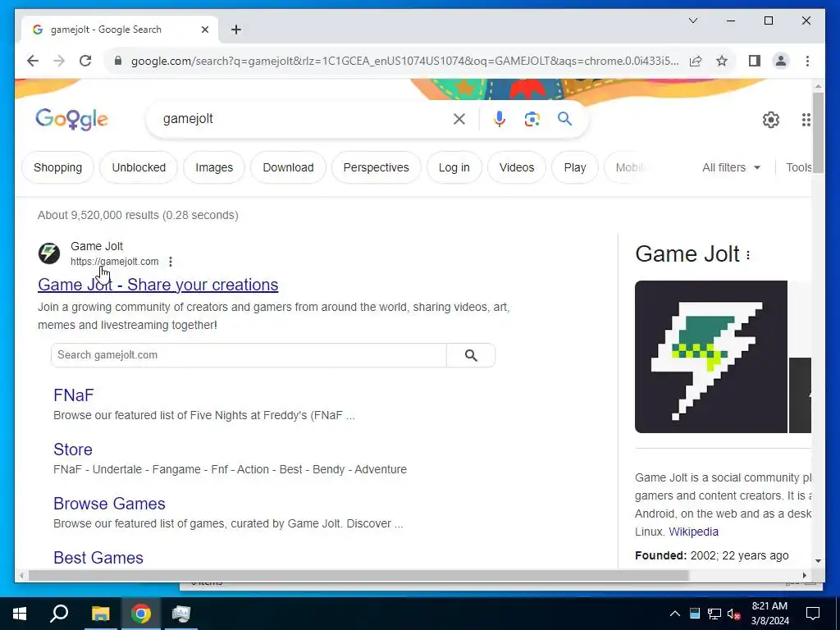The height and width of the screenshot is (630, 840).
Task: Select the Unblocked filter chip
Action: [x=139, y=167]
